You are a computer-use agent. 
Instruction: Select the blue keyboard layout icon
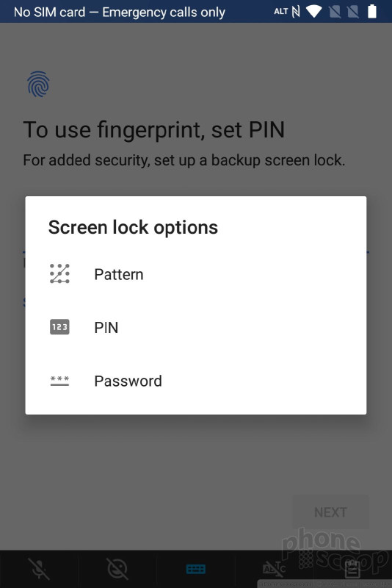click(x=195, y=569)
